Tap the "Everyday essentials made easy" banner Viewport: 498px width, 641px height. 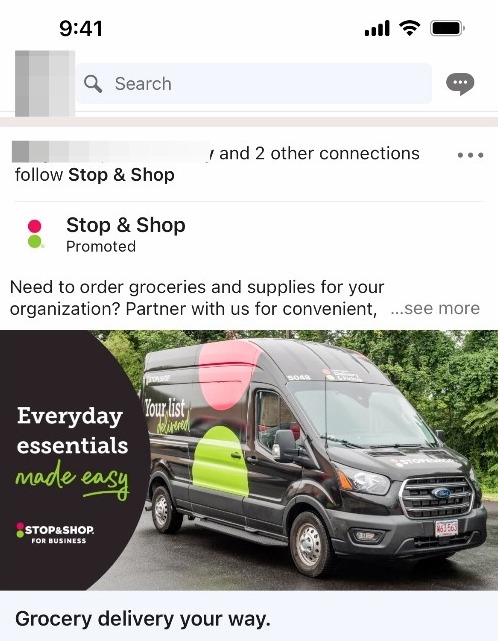coord(72,452)
